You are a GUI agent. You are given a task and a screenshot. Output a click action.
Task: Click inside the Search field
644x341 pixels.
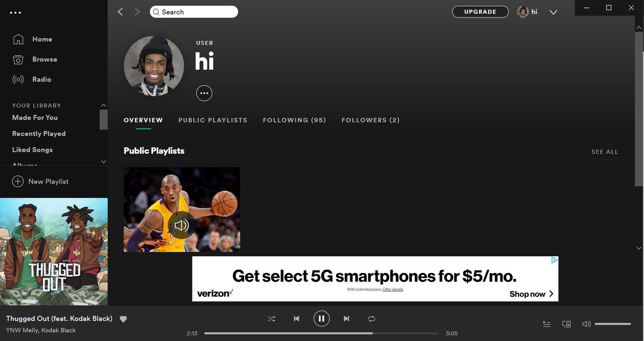click(194, 12)
